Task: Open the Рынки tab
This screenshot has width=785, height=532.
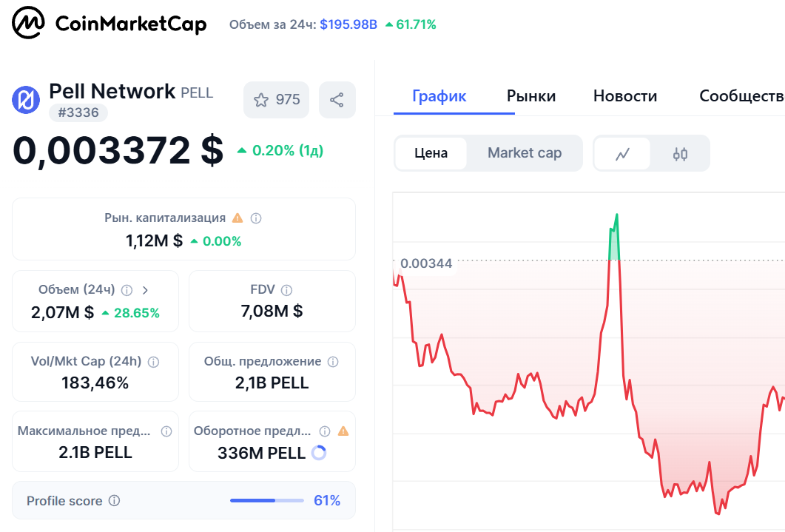Action: tap(531, 96)
